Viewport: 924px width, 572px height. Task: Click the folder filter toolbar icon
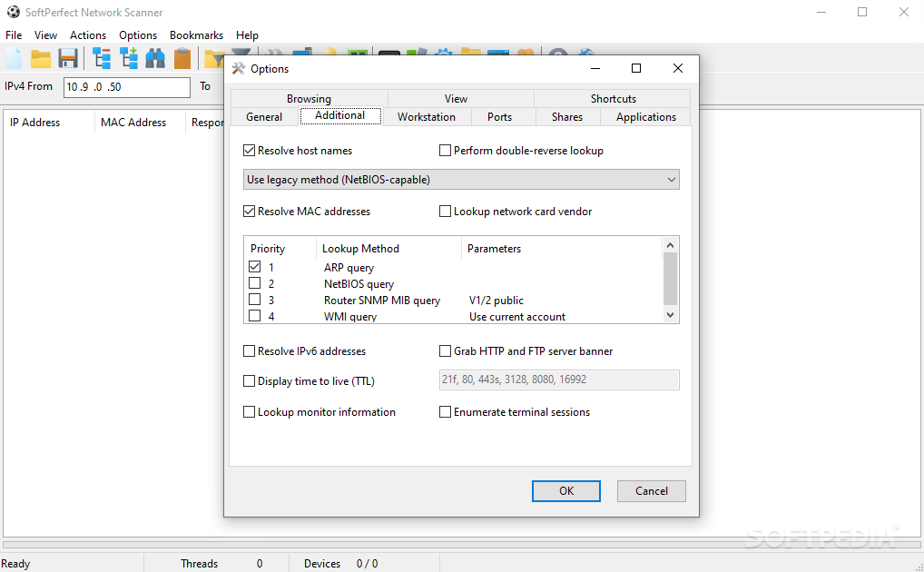tap(214, 59)
